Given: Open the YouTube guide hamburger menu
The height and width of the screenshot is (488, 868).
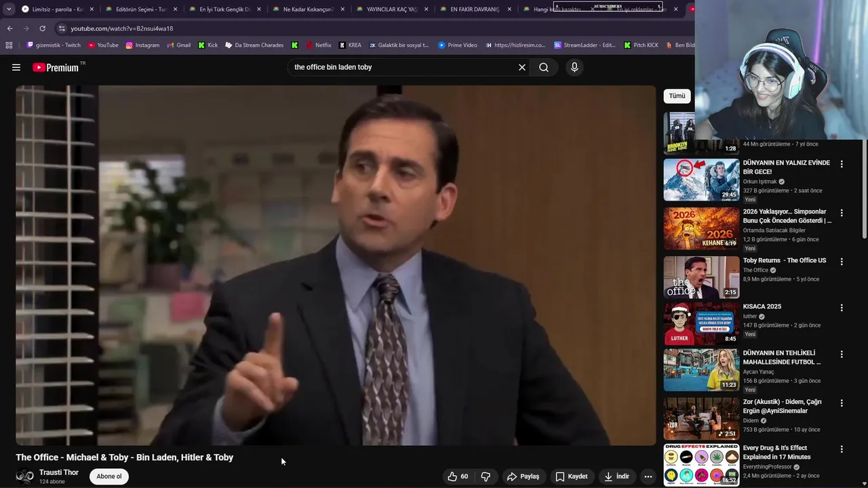Looking at the screenshot, I should (16, 67).
